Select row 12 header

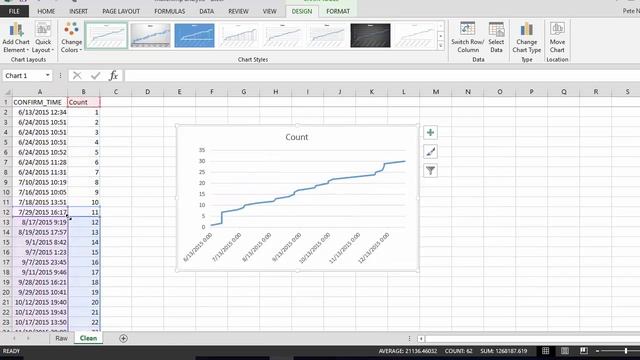pyautogui.click(x=6, y=212)
